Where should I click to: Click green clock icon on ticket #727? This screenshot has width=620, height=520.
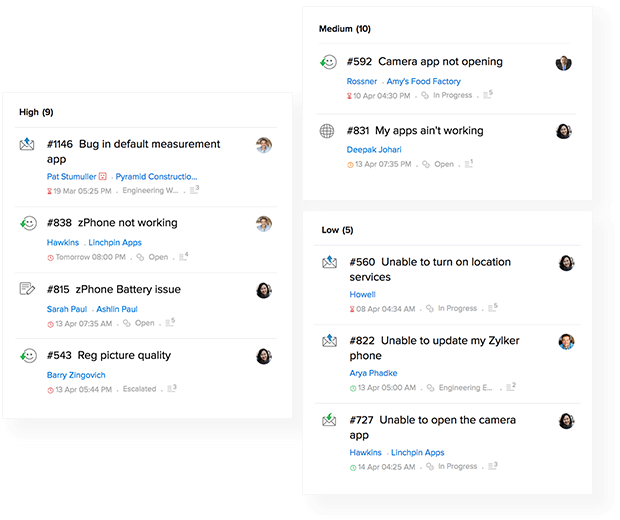point(353,468)
